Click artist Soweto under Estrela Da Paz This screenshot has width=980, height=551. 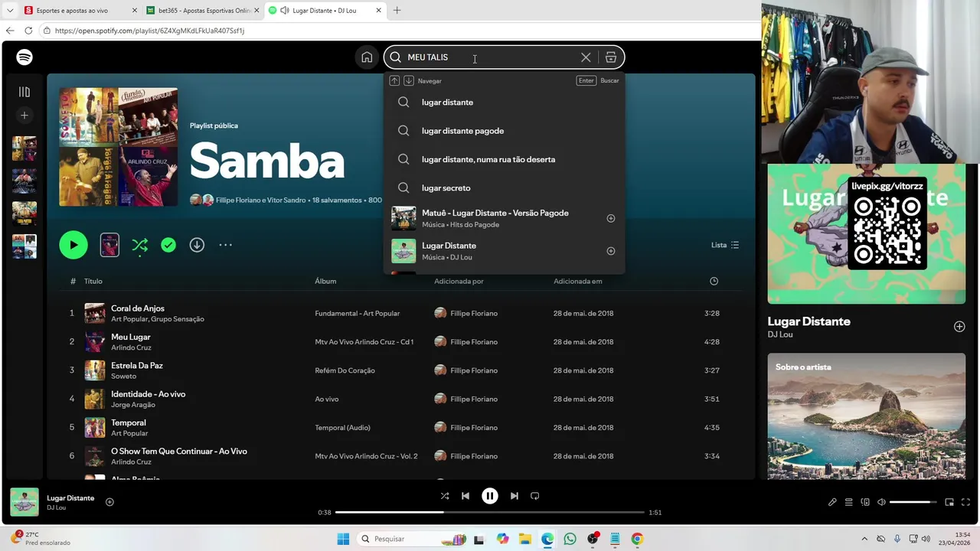point(123,376)
